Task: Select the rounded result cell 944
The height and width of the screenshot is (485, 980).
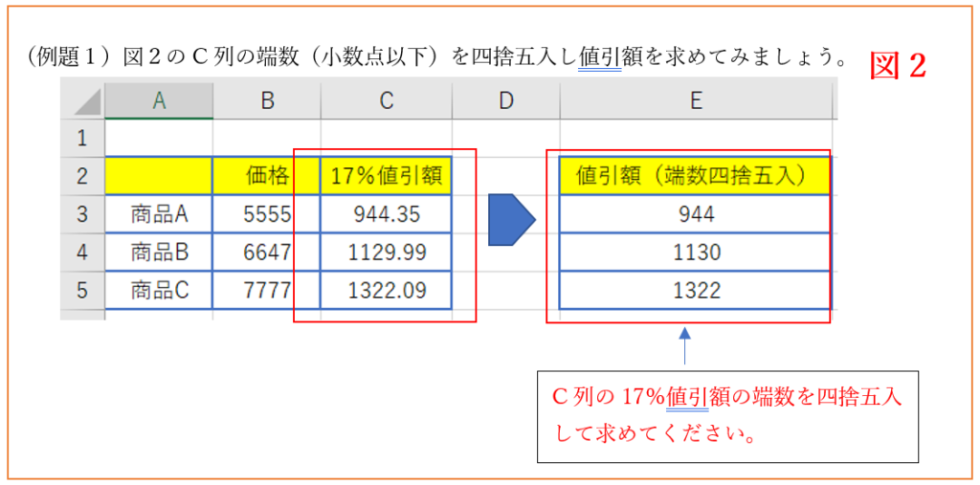Action: 695,214
